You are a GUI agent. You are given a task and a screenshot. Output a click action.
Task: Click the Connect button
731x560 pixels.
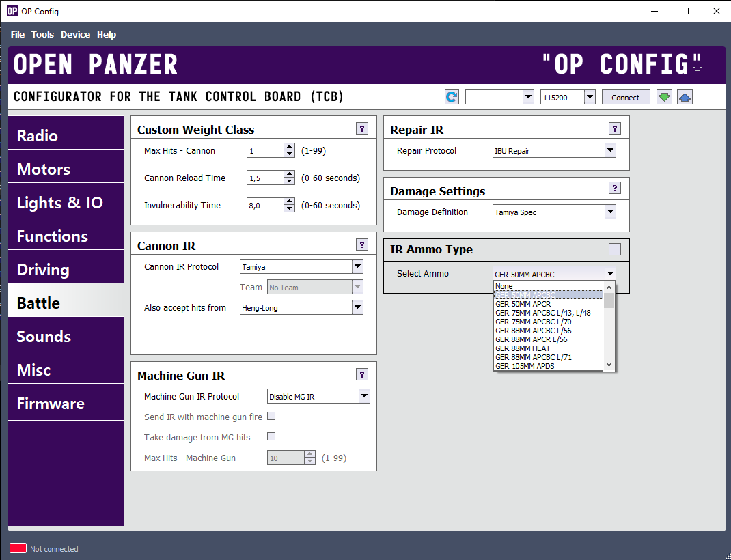[x=625, y=97]
